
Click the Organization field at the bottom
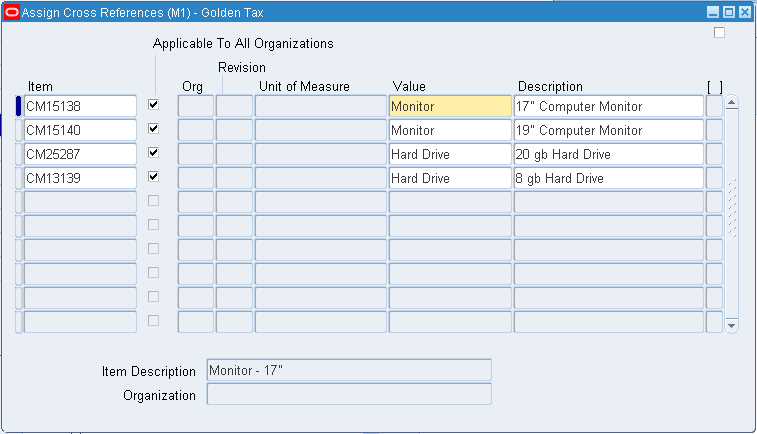[348, 395]
